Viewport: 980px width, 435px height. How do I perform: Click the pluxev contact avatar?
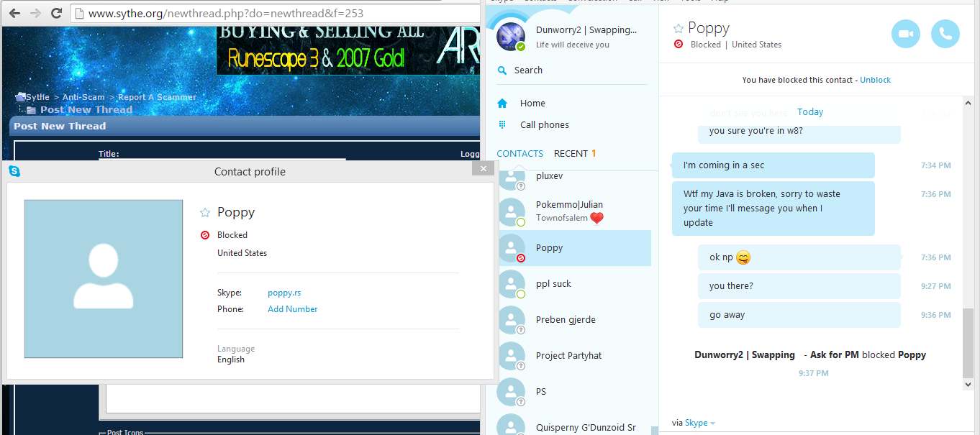coord(512,178)
